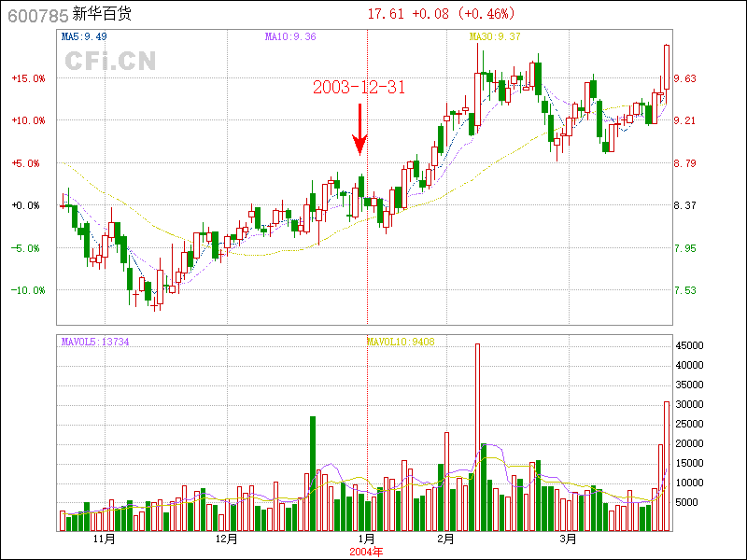Click the 3月 month label
Viewport: 747px width, 560px height.
[x=569, y=539]
